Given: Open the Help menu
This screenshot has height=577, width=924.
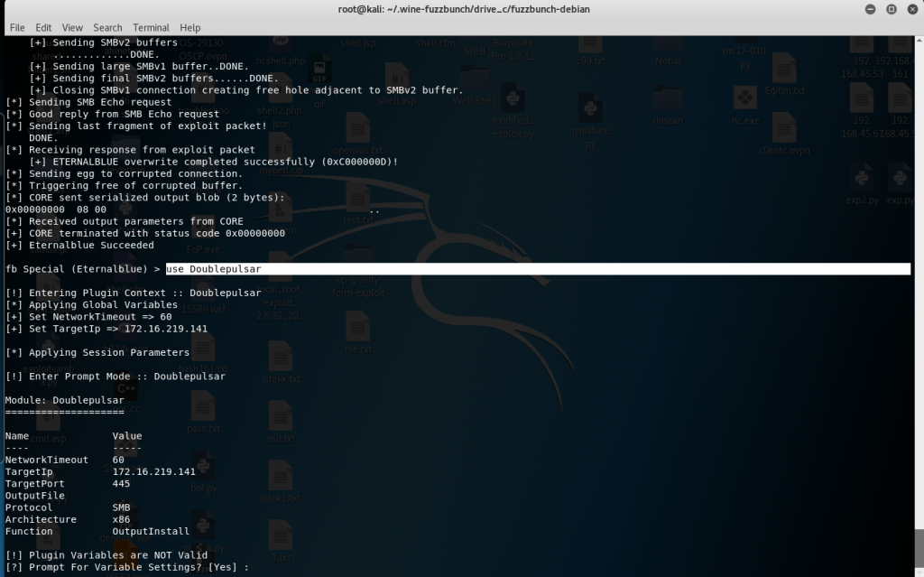Looking at the screenshot, I should click(x=190, y=28).
